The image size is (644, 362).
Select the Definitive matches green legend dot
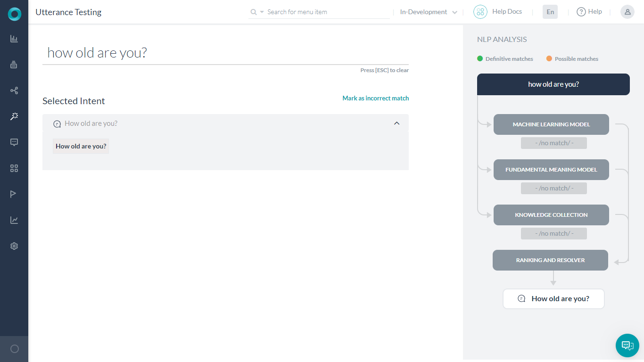tap(479, 58)
